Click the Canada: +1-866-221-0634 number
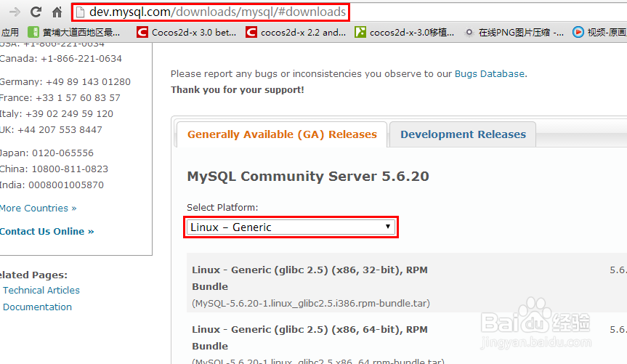Screen dimensions: 627x364 click(x=61, y=58)
